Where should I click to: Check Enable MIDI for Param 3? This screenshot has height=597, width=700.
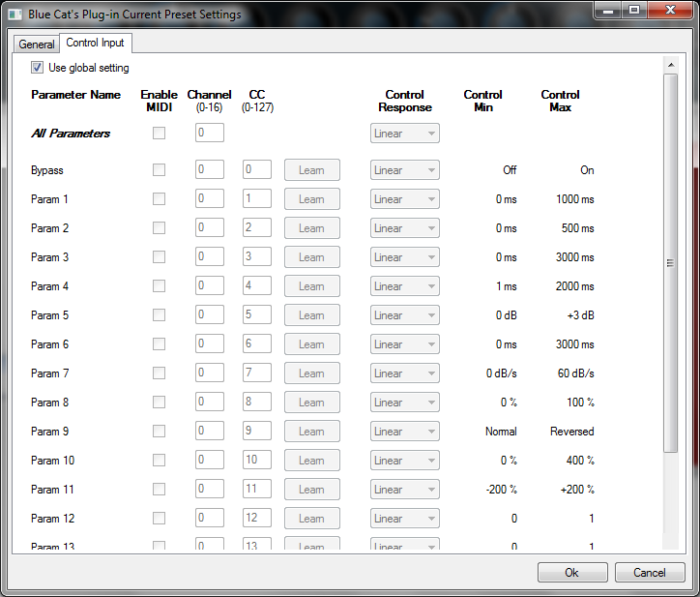159,257
